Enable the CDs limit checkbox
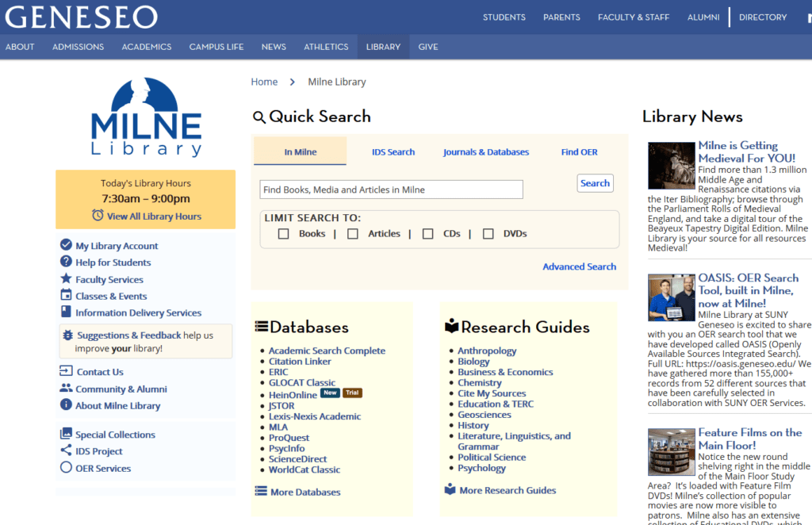Screen dimensions: 812x525 (428, 233)
